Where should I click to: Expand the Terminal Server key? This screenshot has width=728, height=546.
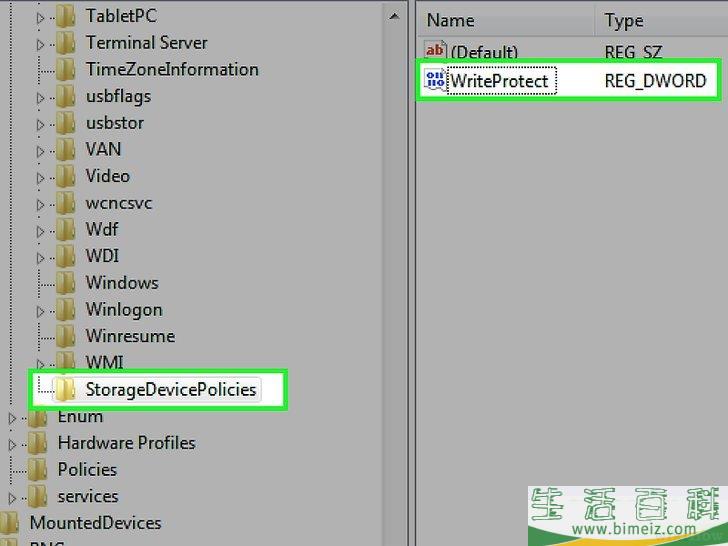[41, 44]
